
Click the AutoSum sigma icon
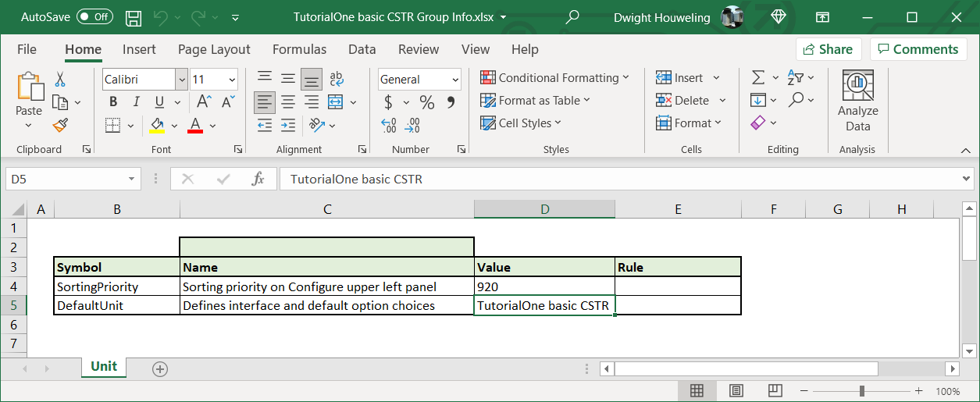(x=757, y=78)
